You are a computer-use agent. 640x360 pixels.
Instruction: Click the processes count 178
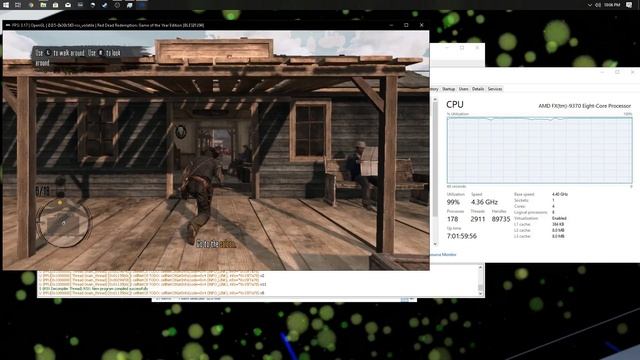point(453,219)
